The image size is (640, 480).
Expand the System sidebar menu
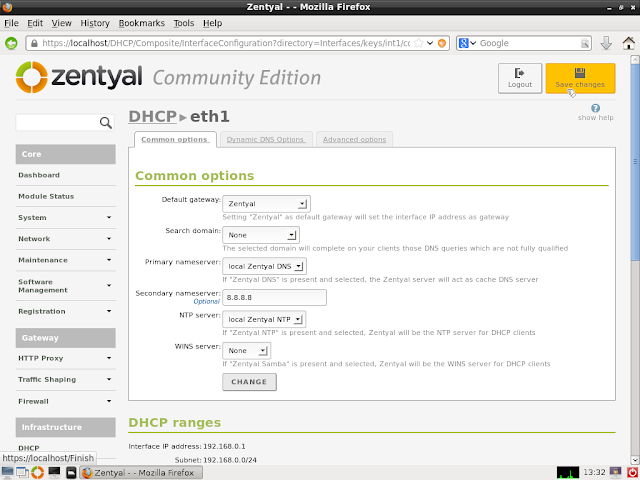(65, 218)
